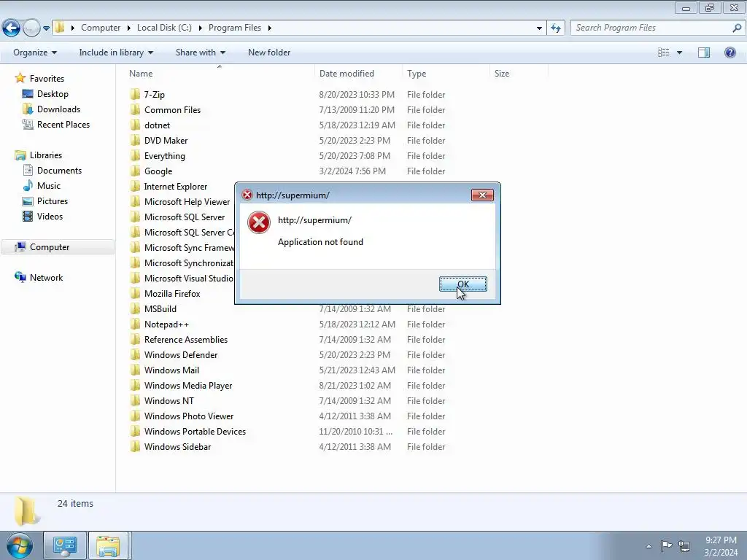747x560 pixels.
Task: Open Downloads in the navigation pane
Action: (58, 109)
